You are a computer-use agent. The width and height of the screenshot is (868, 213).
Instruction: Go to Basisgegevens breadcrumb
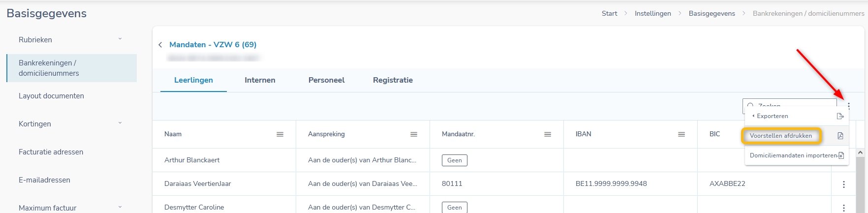point(712,13)
